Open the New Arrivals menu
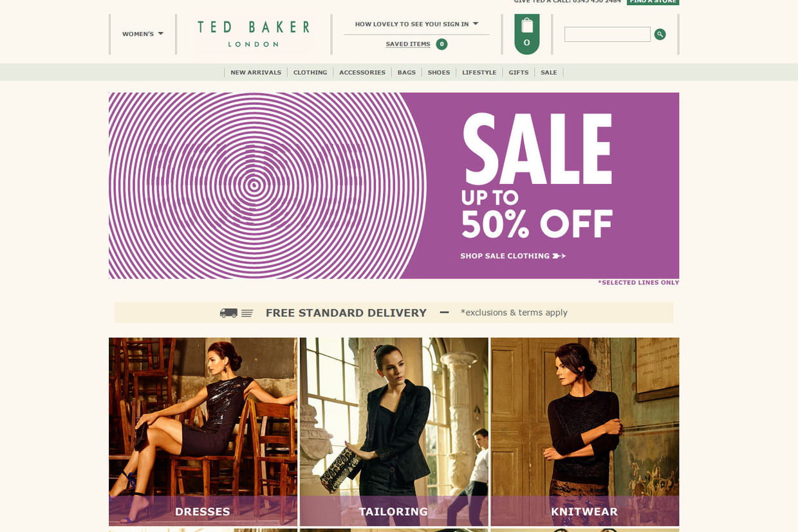 (x=255, y=73)
